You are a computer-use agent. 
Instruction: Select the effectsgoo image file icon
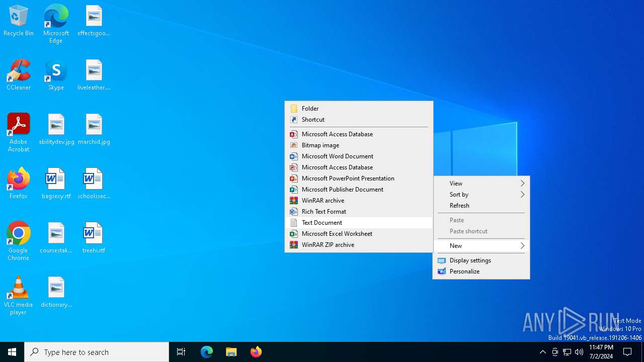pyautogui.click(x=94, y=21)
